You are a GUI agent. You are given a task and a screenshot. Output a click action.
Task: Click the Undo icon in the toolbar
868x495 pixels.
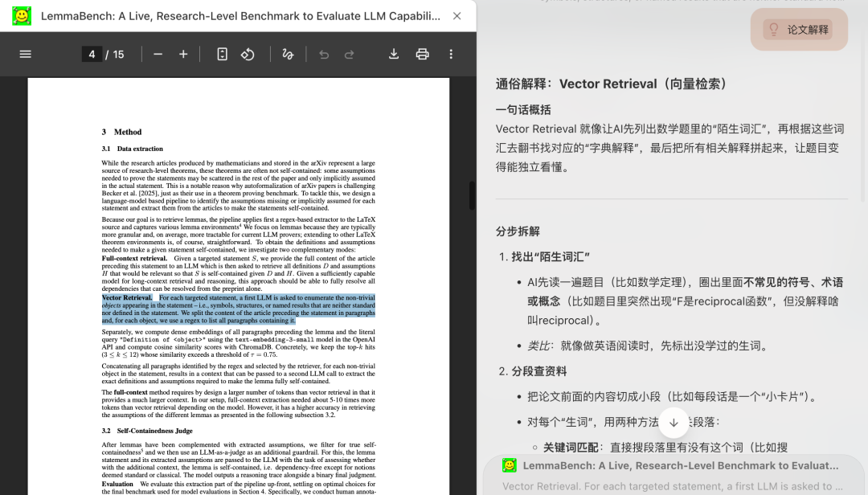pos(325,54)
